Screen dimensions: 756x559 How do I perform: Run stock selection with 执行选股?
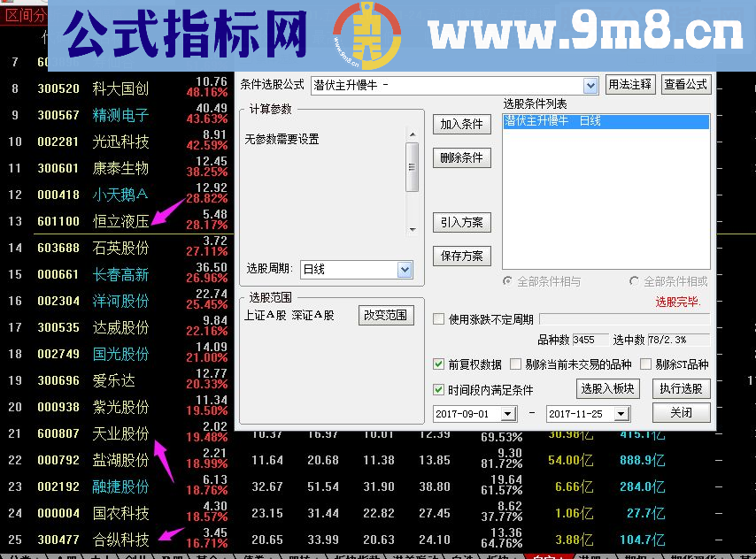tap(682, 388)
